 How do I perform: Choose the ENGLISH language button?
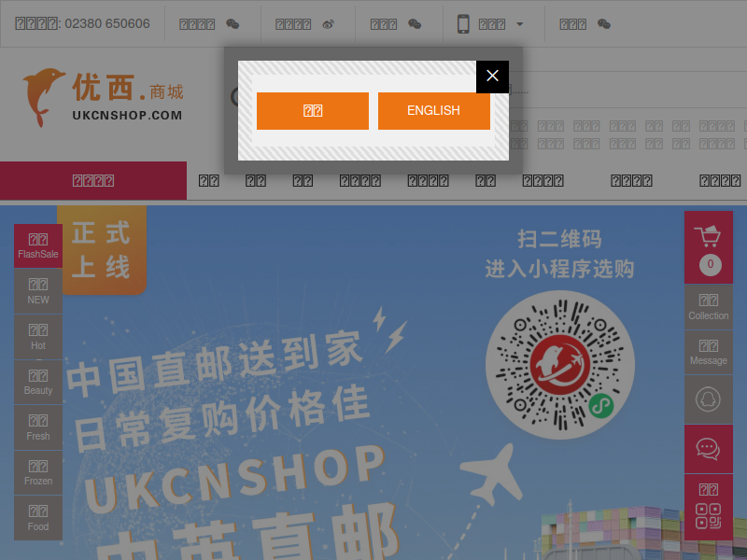click(433, 110)
